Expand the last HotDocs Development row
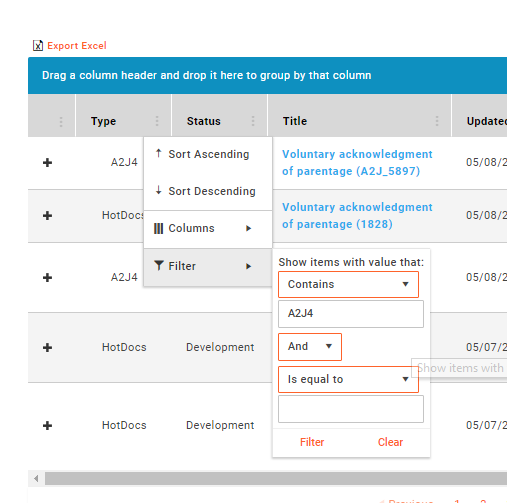Image resolution: width=507 pixels, height=503 pixels. (47, 426)
